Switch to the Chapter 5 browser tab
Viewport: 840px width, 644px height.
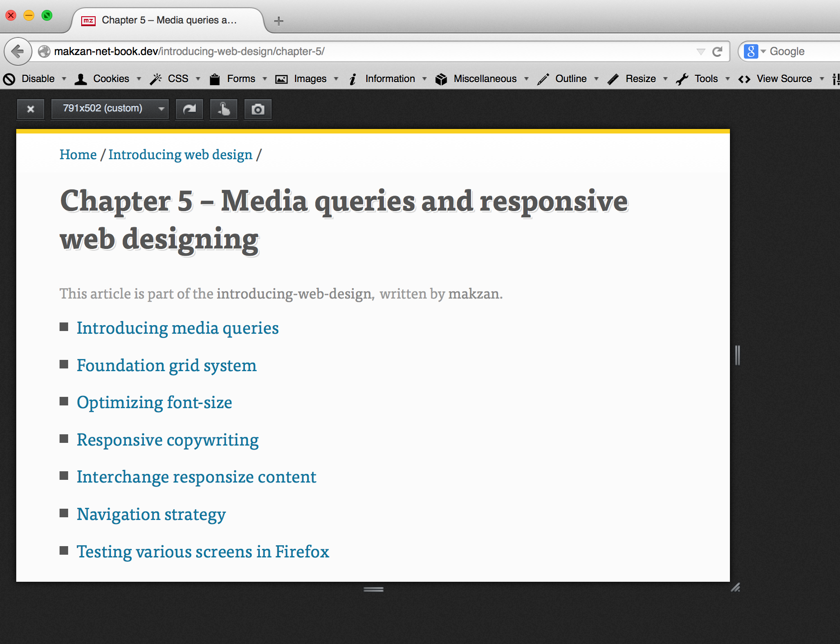[x=167, y=20]
